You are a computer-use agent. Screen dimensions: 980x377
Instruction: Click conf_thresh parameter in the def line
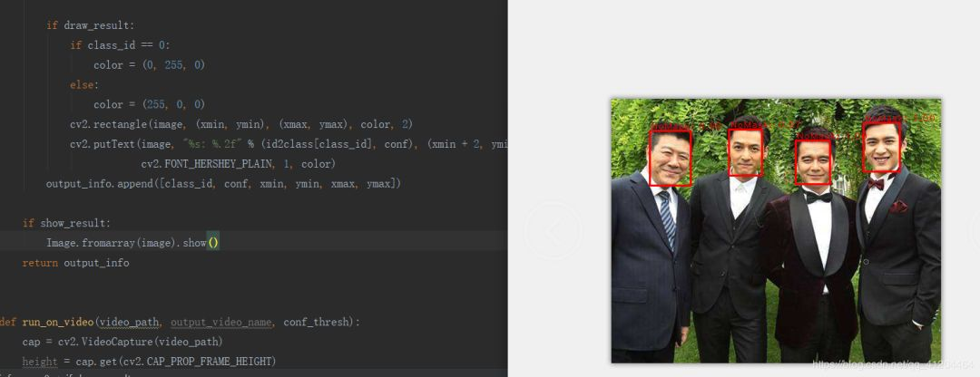point(316,322)
